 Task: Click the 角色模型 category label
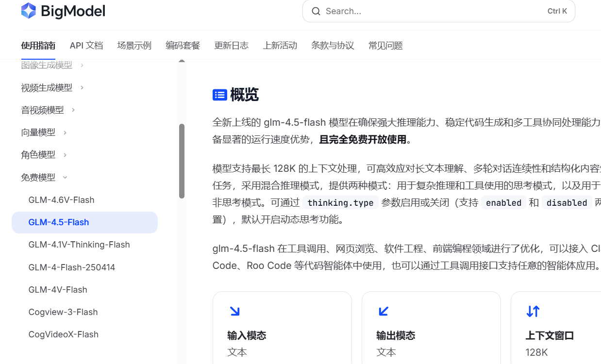click(x=38, y=155)
